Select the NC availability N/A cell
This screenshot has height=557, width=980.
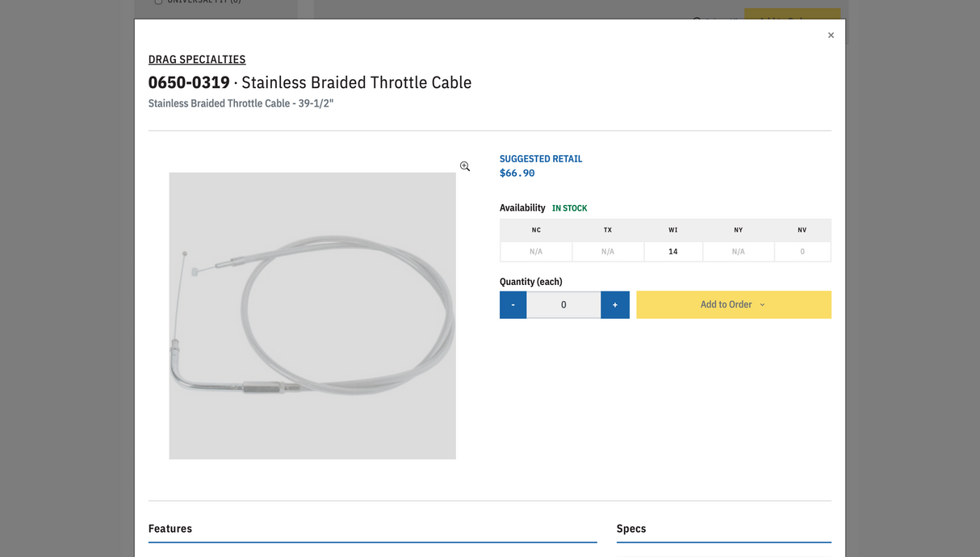(536, 252)
